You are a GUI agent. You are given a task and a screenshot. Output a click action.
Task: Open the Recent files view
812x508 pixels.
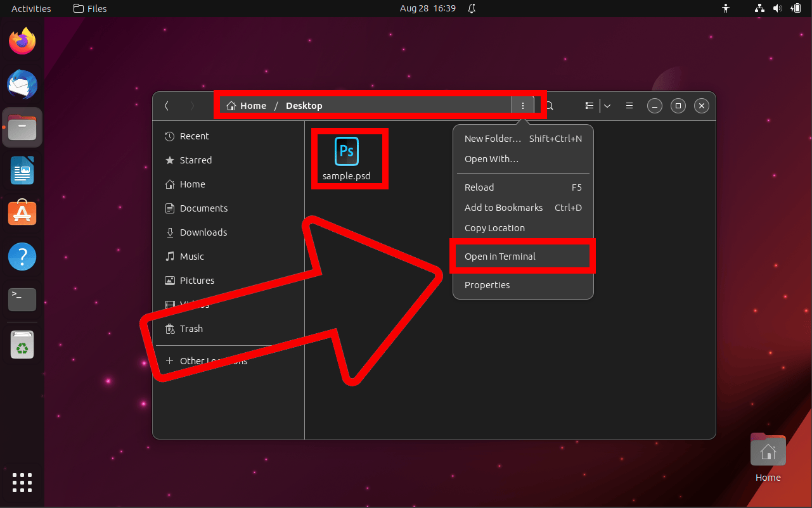(x=195, y=136)
